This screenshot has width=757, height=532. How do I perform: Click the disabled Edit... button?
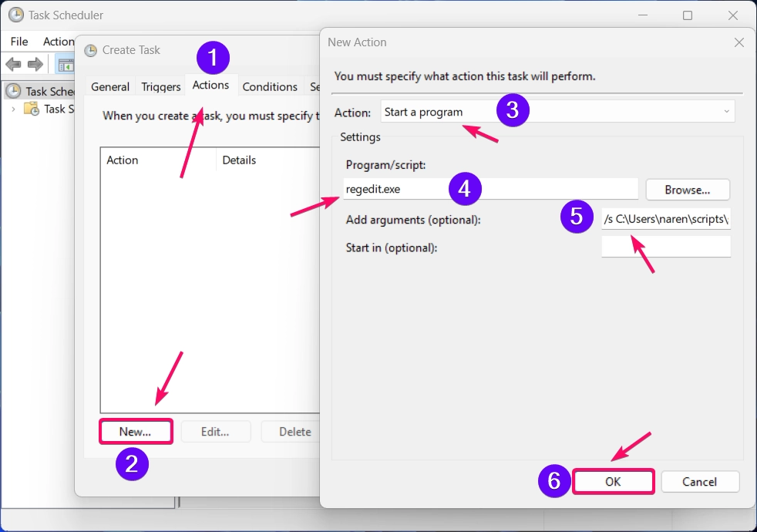215,432
